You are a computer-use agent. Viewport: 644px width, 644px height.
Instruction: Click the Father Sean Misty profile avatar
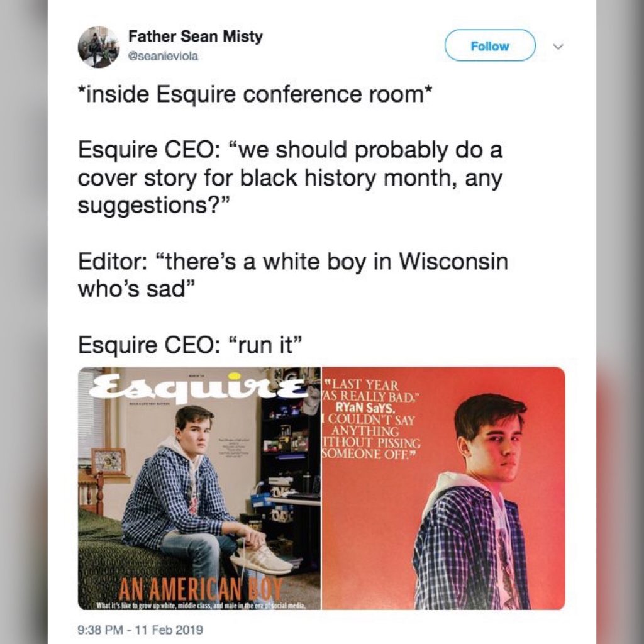pos(99,47)
